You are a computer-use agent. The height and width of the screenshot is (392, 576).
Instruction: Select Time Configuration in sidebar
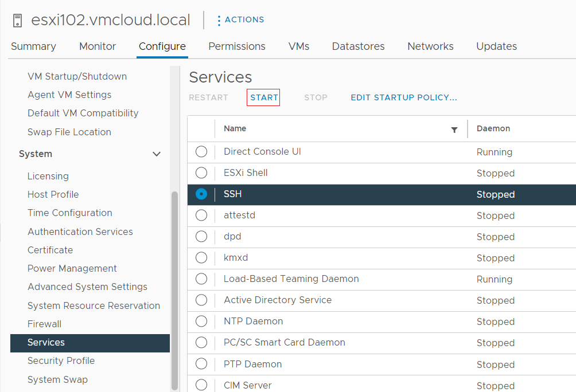pos(69,213)
